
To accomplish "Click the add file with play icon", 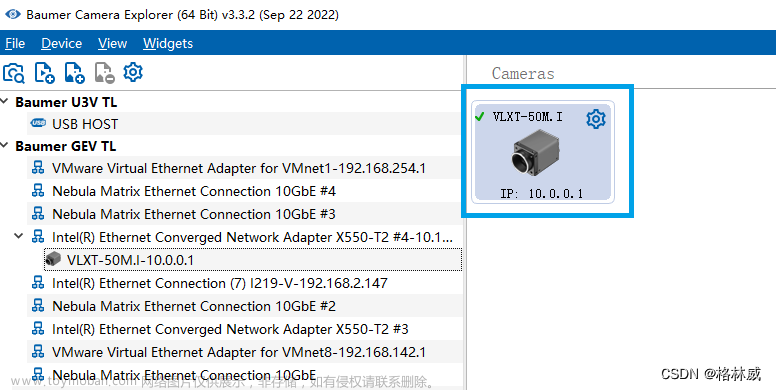I will click(45, 73).
